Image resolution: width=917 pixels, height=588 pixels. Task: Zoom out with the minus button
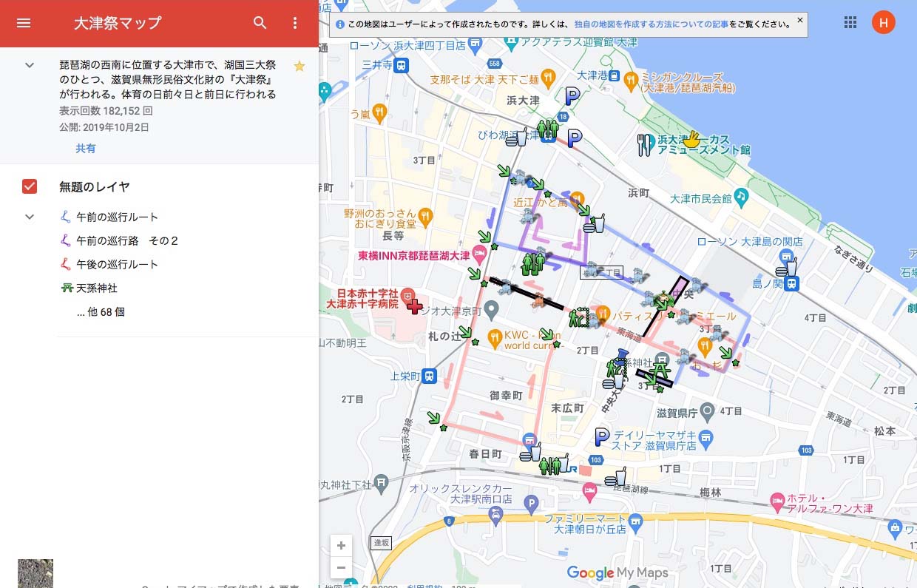[x=341, y=568]
